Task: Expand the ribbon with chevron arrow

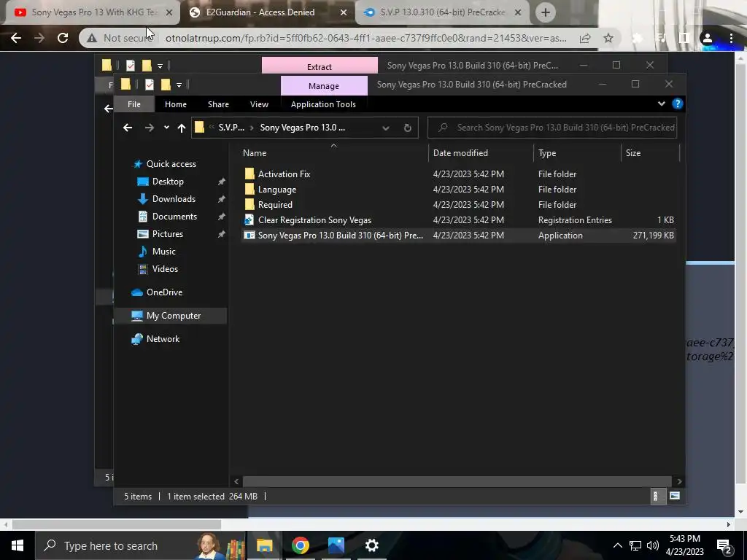Action: 661,104
